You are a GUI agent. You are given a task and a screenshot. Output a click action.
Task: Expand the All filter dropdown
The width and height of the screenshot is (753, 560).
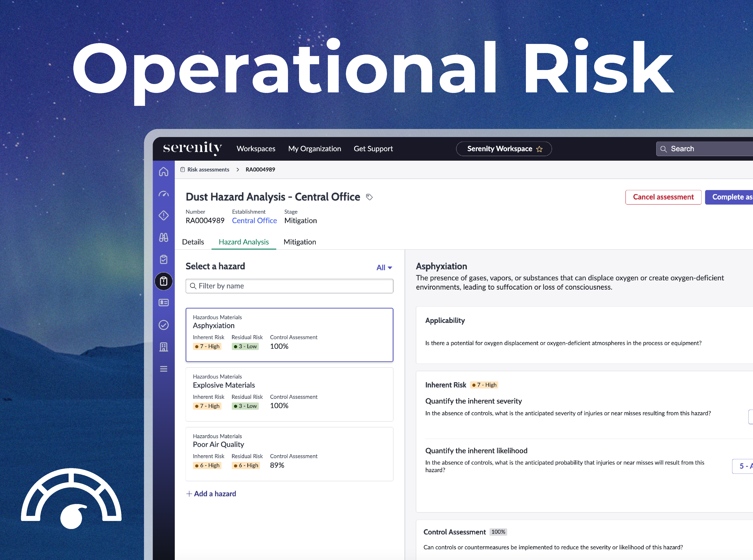384,268
